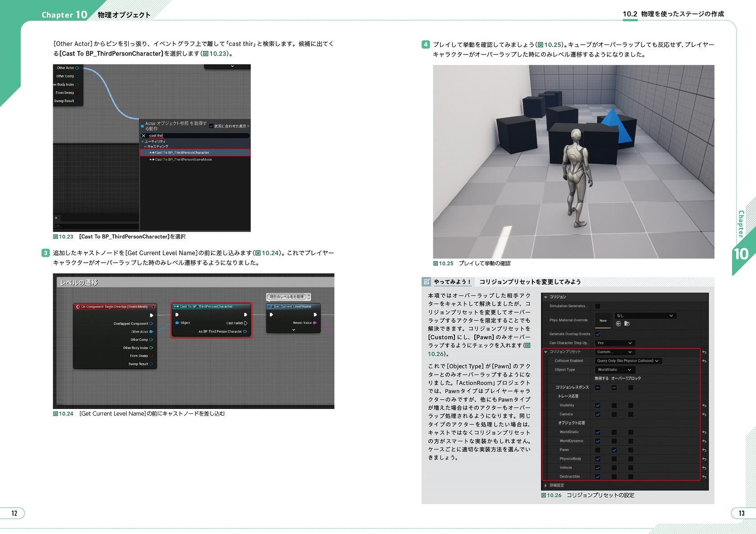Screen dimensions: 756x534
Task: Toggle the 状況に合わせた表示 context-sensitive checkbox
Action: (x=211, y=126)
